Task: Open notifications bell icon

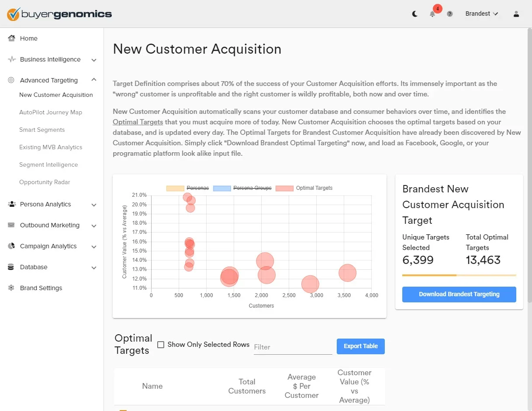Action: 432,14
